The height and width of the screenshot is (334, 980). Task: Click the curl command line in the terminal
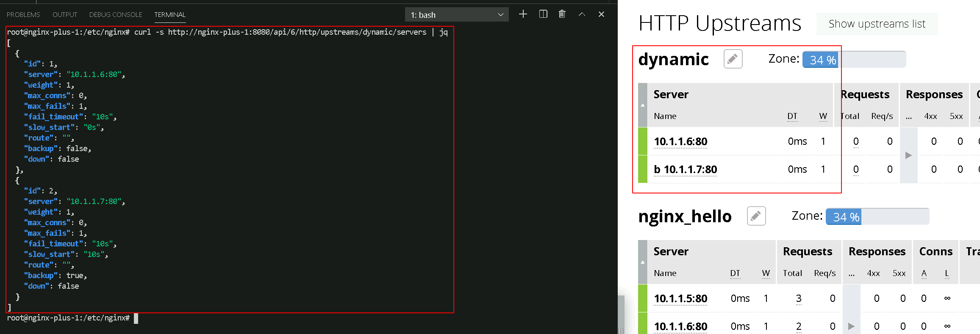point(228,32)
